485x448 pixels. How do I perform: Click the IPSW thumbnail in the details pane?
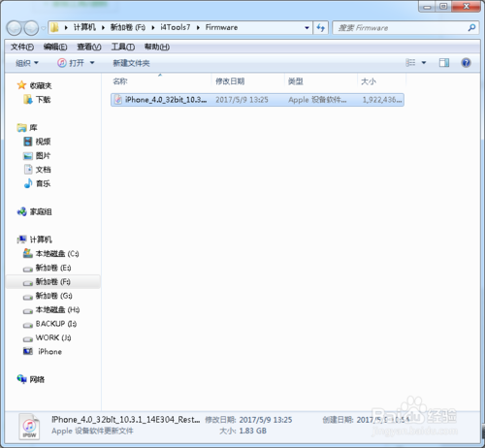click(29, 427)
